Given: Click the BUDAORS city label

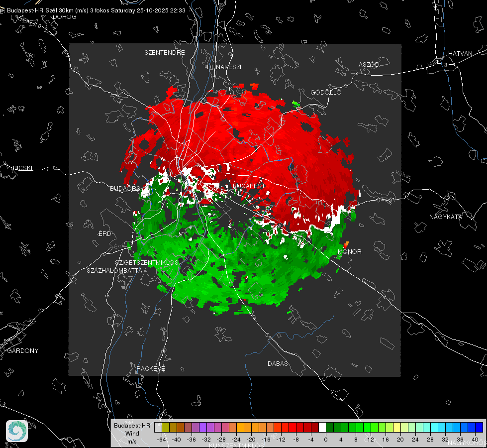Looking at the screenshot, I should pyautogui.click(x=125, y=188).
